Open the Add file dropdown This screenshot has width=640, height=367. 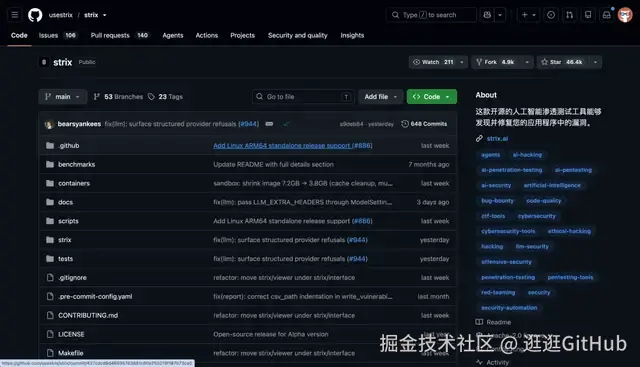tap(380, 97)
